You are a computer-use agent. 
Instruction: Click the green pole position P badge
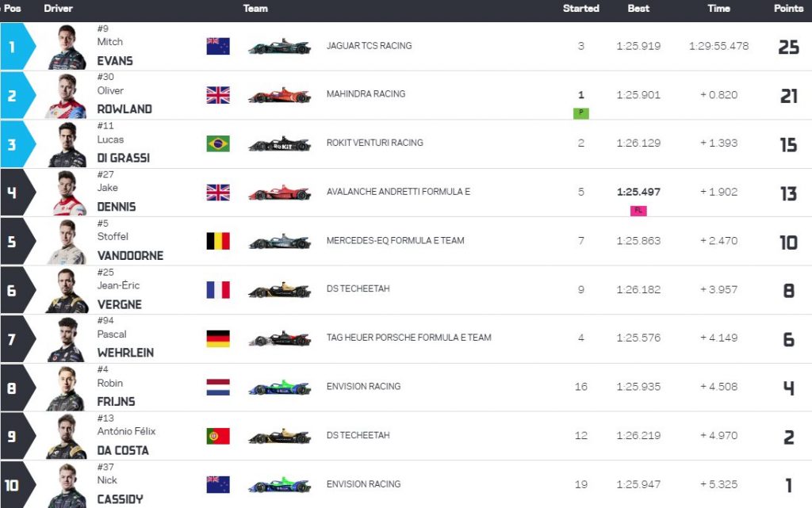(581, 113)
